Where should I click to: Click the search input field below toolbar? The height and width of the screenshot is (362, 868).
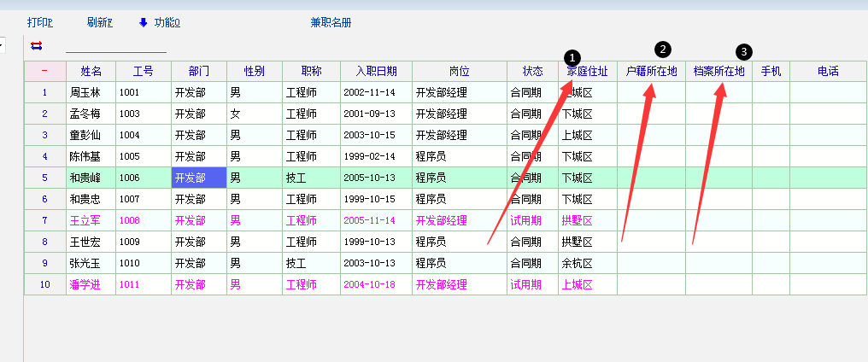pyautogui.click(x=116, y=45)
